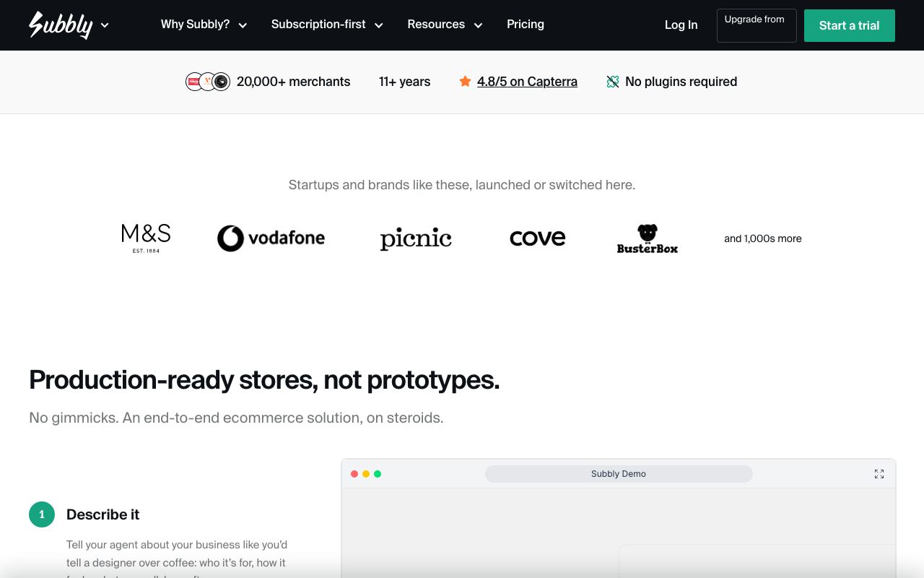Click the green no-plugins icon
The image size is (924, 578).
click(x=613, y=82)
